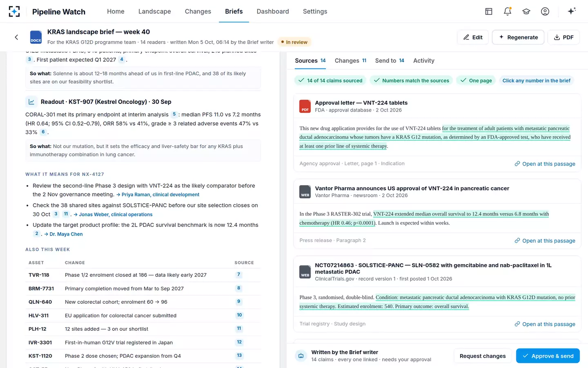The width and height of the screenshot is (588, 368).
Task: Open notifications bell
Action: pos(507,11)
